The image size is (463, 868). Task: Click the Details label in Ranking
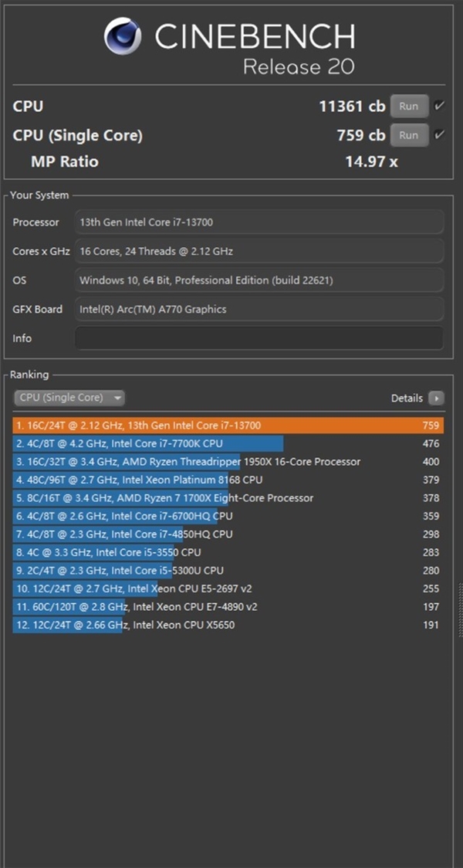pos(407,398)
